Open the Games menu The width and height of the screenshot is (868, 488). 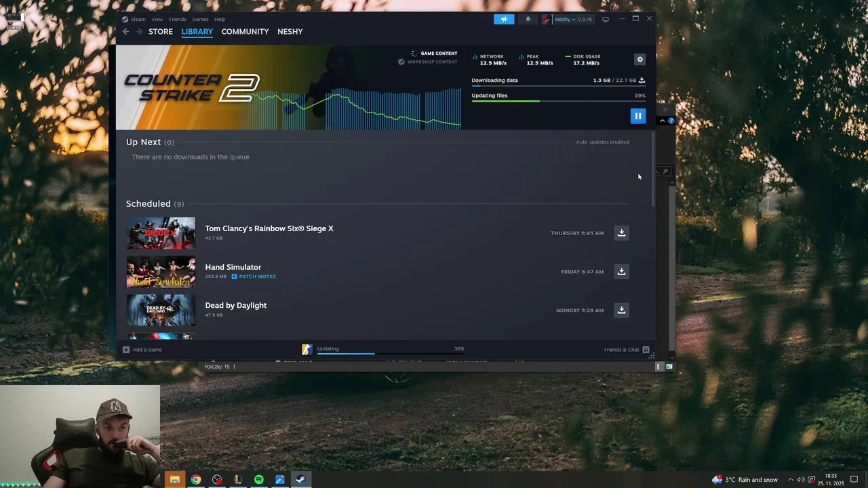point(200,19)
